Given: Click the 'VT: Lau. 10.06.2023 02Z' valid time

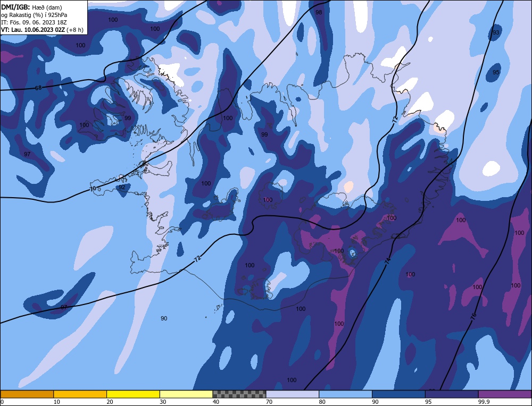Looking at the screenshot, I should (x=33, y=30).
